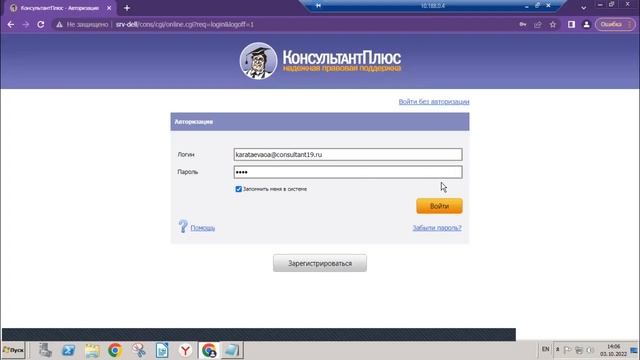Close the 'КонсультантПлюс - Авторизация' tab
Image resolution: width=640 pixels, height=360 pixels.
pyautogui.click(x=109, y=8)
